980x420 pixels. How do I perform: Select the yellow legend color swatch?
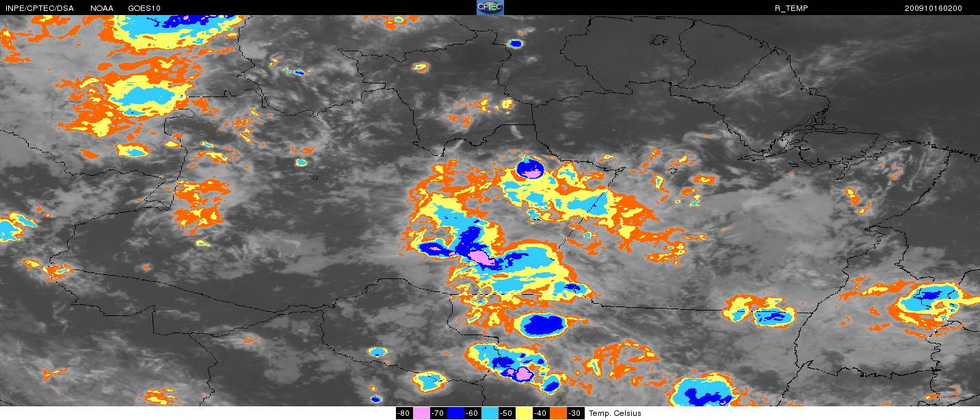coord(524,413)
